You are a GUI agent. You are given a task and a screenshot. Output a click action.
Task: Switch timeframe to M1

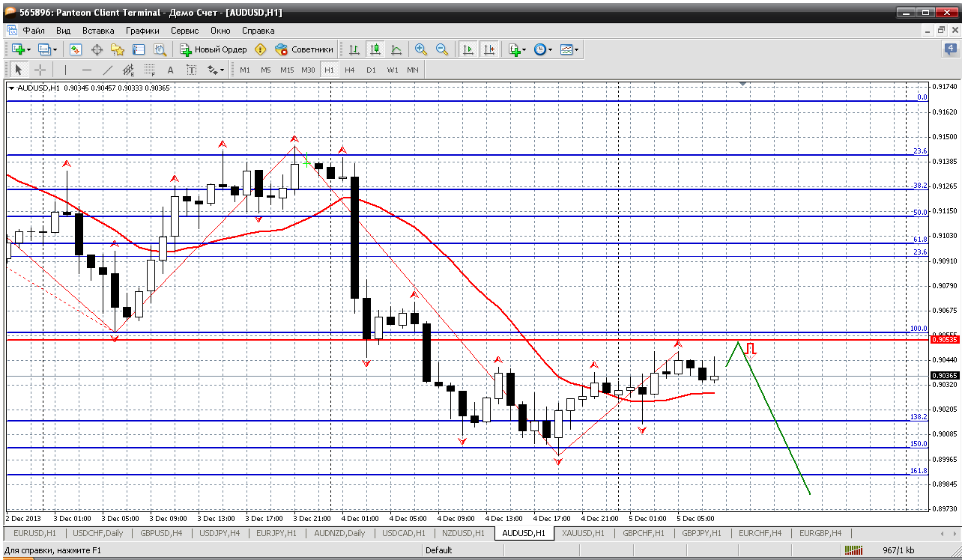coord(245,70)
